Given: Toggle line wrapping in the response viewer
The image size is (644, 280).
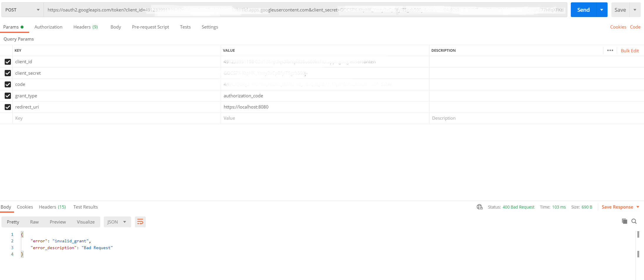Looking at the screenshot, I should tap(140, 222).
